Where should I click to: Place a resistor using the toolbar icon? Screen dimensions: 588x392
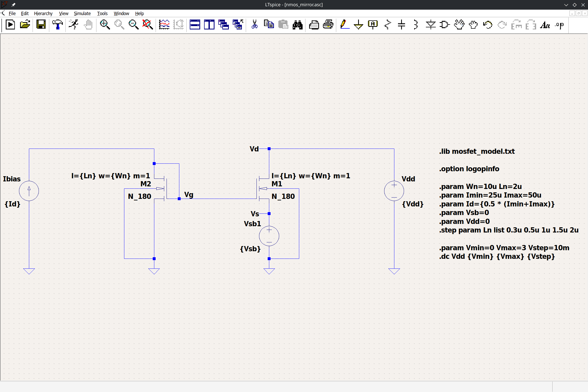[387, 25]
